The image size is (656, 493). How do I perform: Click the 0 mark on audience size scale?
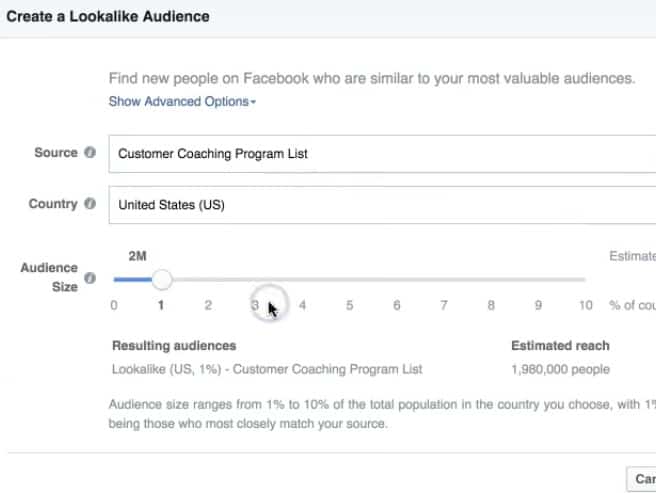coord(114,305)
